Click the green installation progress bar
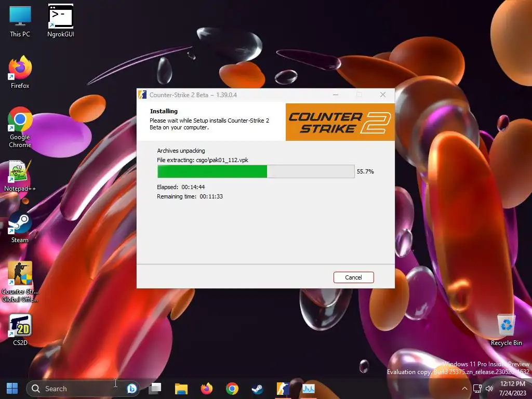532x399 pixels. pos(256,171)
